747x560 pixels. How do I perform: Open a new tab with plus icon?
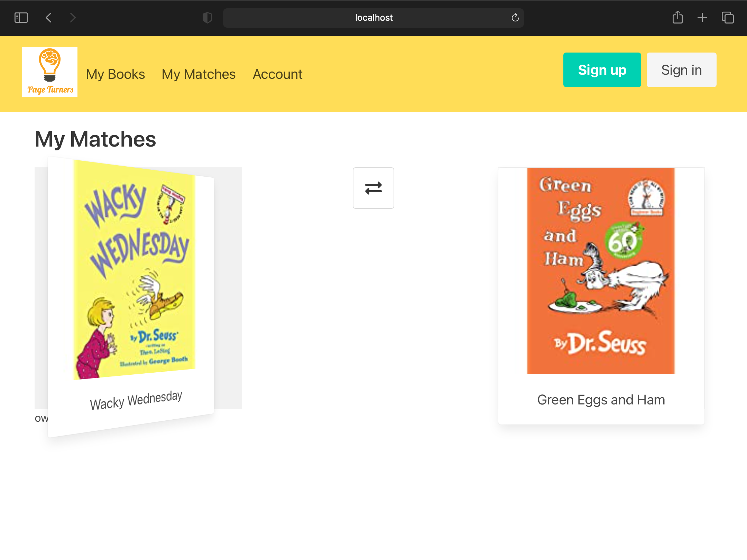click(702, 18)
